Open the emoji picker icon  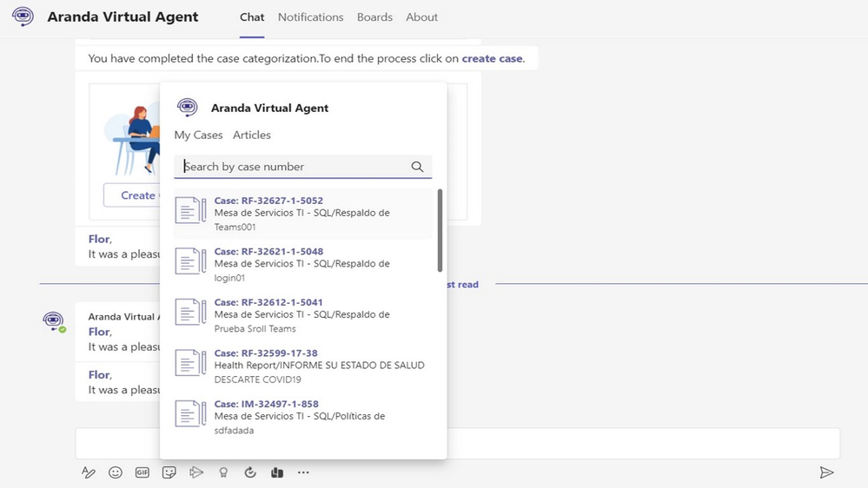point(116,472)
